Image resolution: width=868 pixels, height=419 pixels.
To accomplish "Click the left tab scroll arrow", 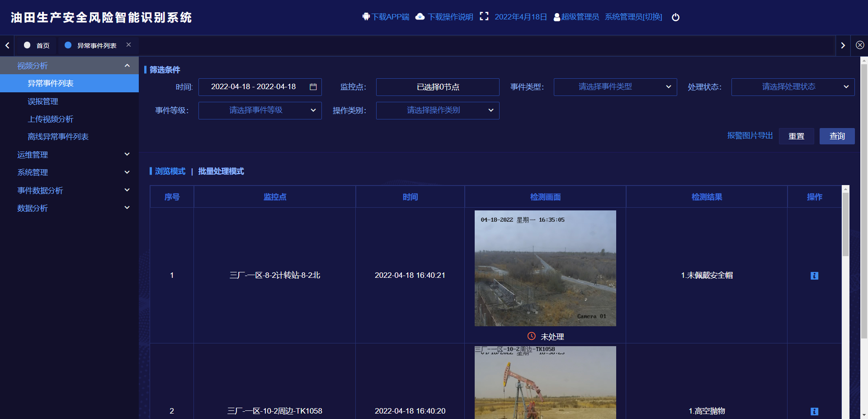I will coord(7,45).
